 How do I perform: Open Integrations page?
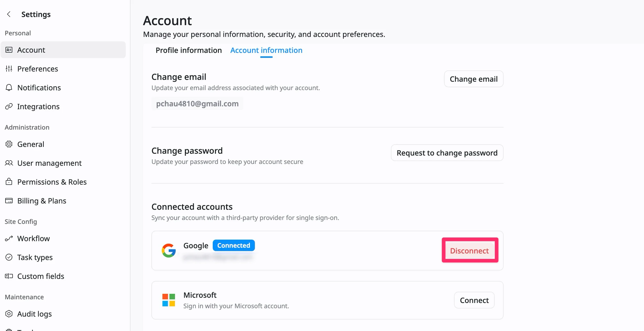pyautogui.click(x=63, y=106)
